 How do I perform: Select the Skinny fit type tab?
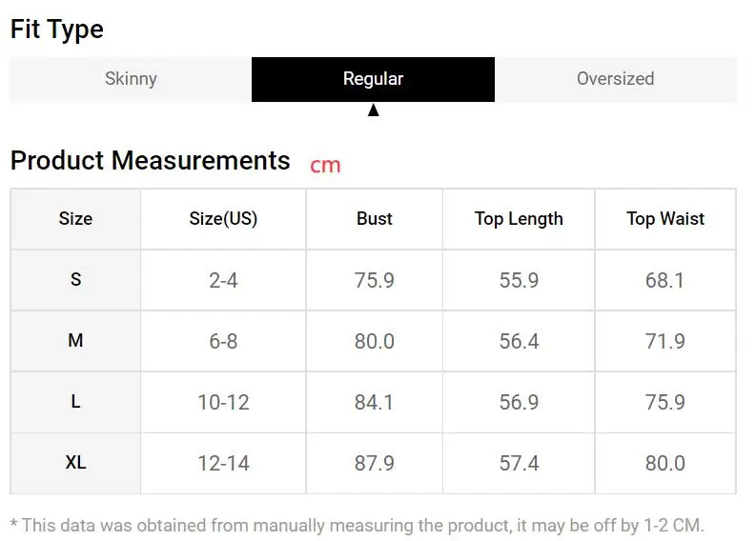(x=131, y=79)
